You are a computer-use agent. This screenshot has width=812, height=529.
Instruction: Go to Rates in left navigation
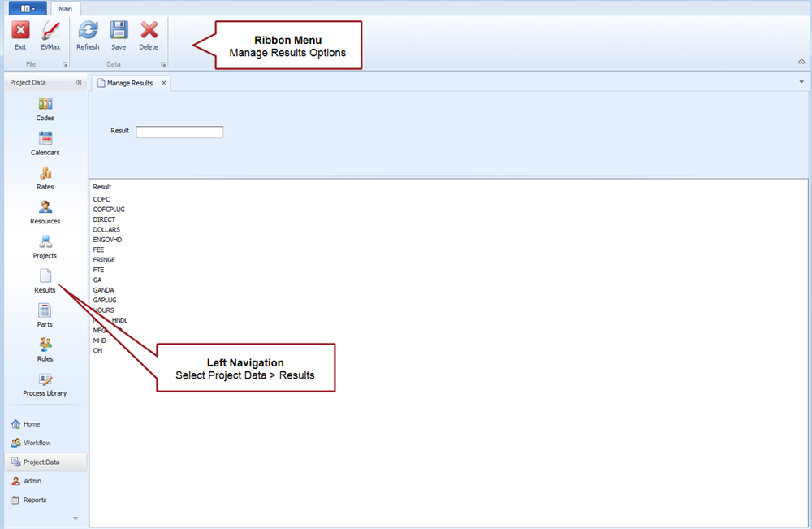point(45,178)
